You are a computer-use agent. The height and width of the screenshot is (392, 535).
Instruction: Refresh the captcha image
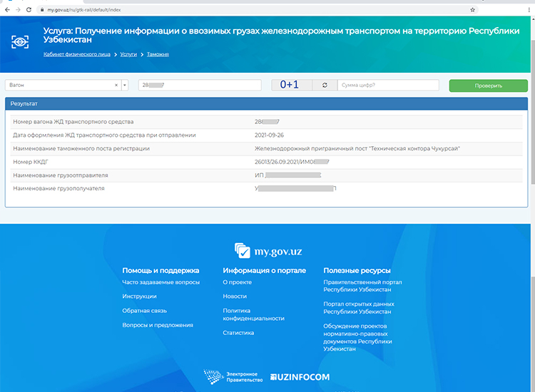pyautogui.click(x=325, y=86)
